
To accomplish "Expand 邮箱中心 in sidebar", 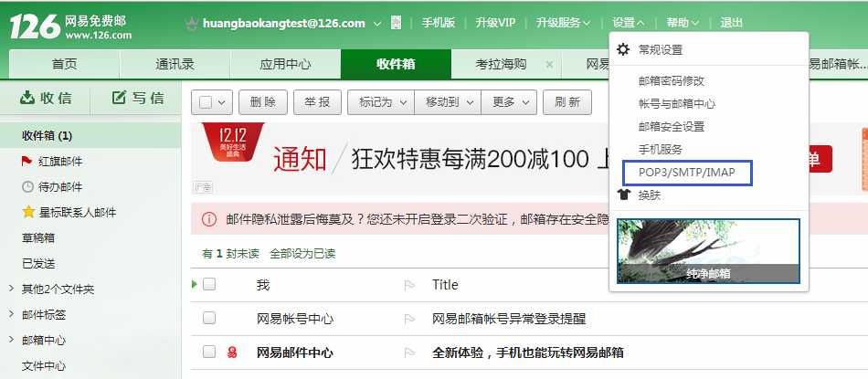I will pyautogui.click(x=11, y=340).
